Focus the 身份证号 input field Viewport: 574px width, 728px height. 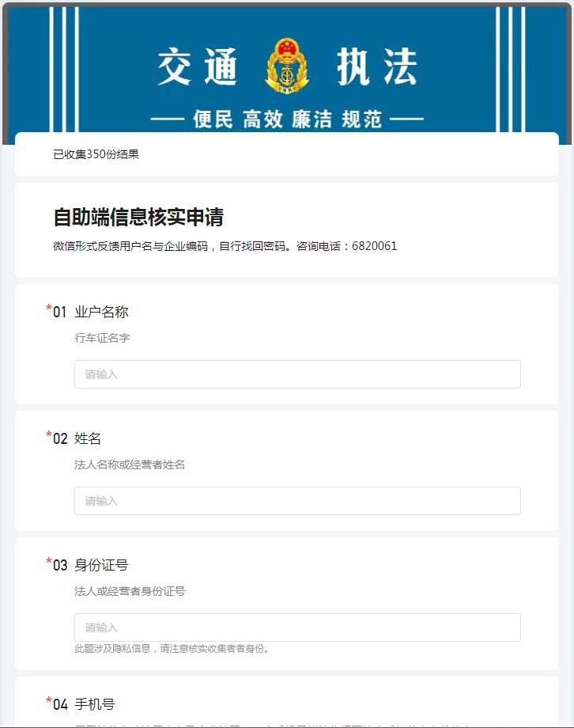pyautogui.click(x=297, y=628)
